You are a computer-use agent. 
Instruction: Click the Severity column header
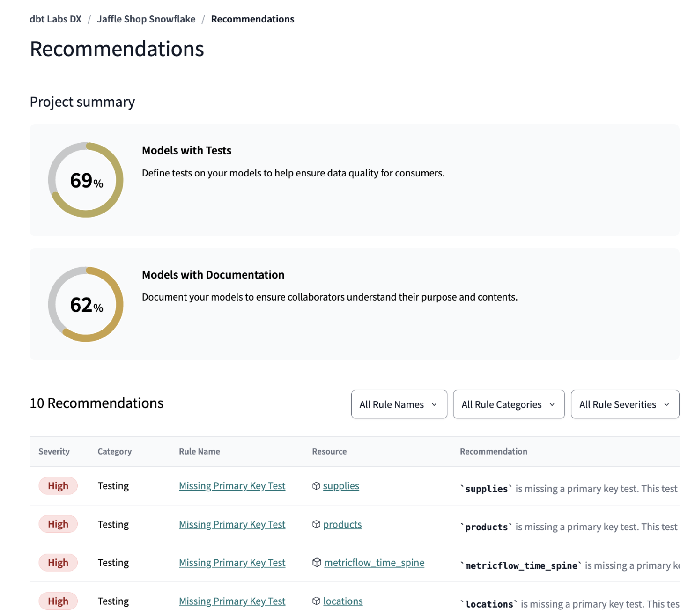click(x=54, y=451)
